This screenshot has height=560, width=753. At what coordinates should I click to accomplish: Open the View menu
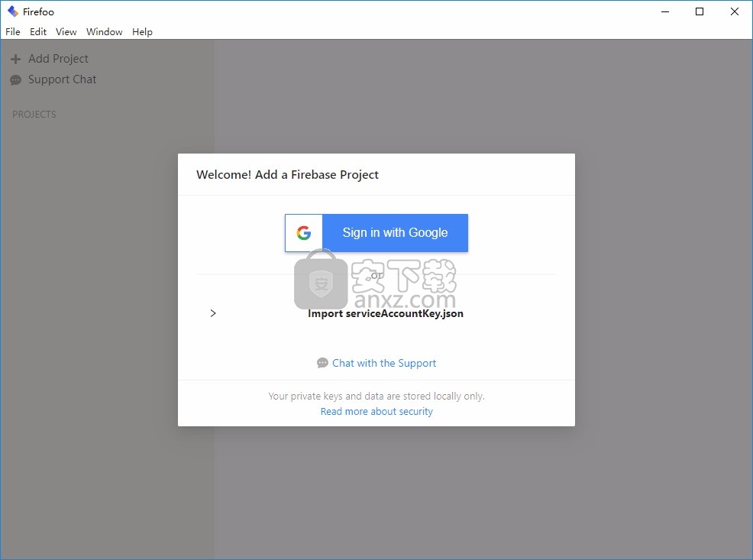click(66, 31)
